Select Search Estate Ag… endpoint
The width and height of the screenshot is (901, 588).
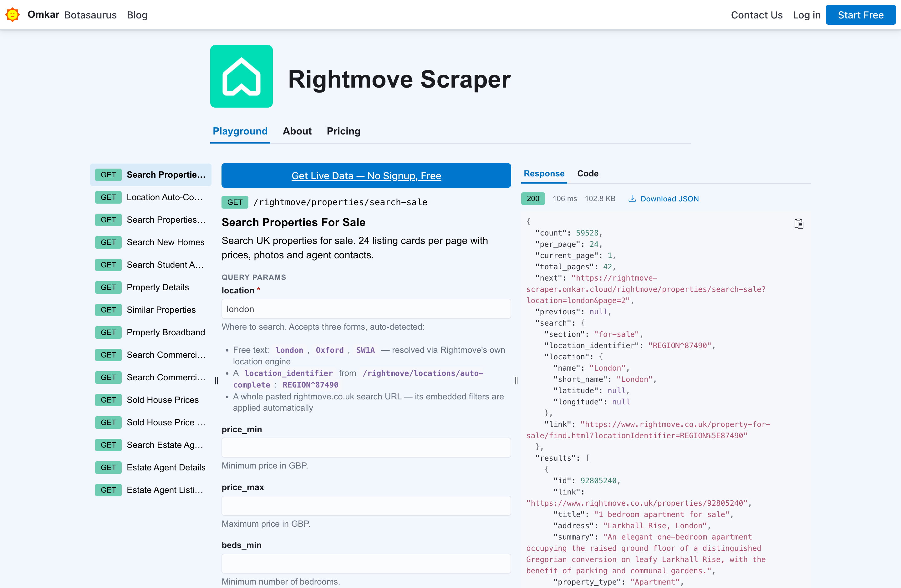coord(150,444)
